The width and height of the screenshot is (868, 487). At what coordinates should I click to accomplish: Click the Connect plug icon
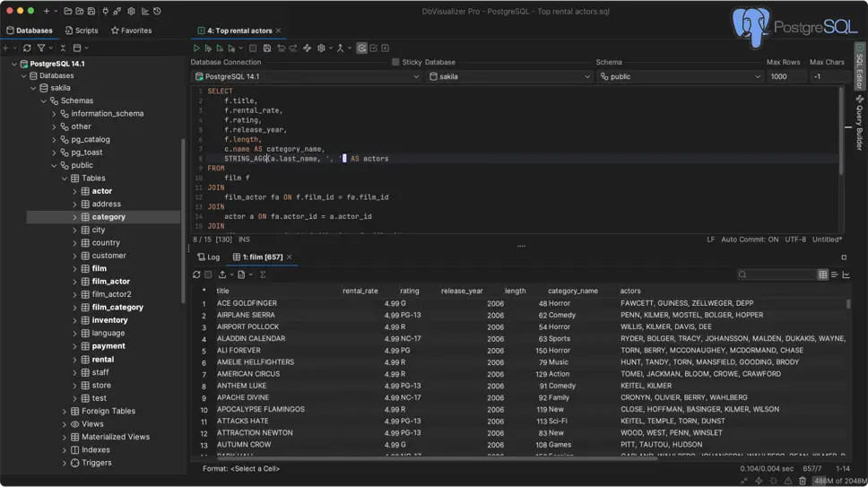coord(105,11)
